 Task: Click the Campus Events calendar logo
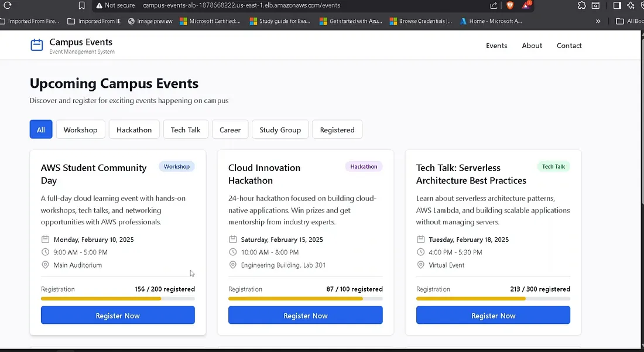(36, 45)
